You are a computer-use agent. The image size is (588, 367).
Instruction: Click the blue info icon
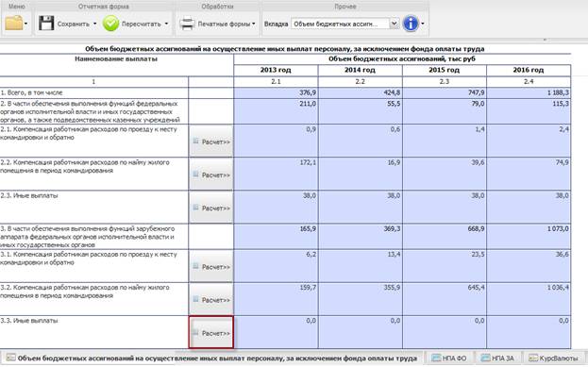click(x=411, y=24)
